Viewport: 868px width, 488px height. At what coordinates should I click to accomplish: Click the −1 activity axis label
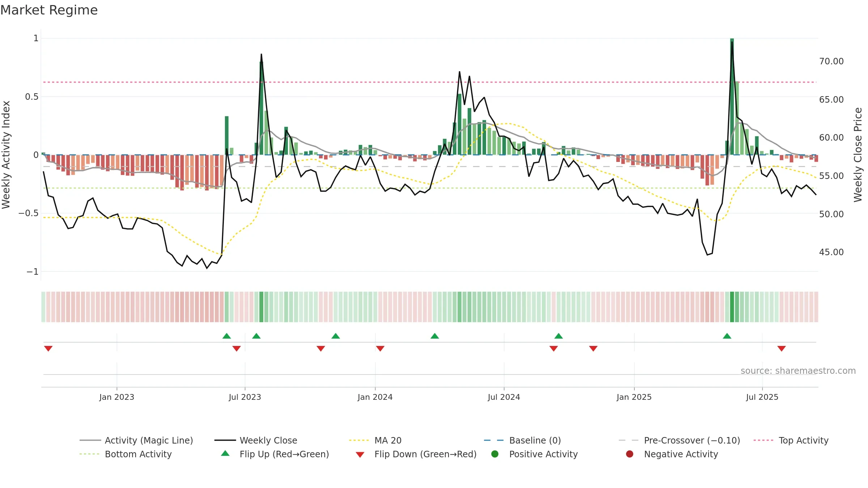[x=33, y=271]
